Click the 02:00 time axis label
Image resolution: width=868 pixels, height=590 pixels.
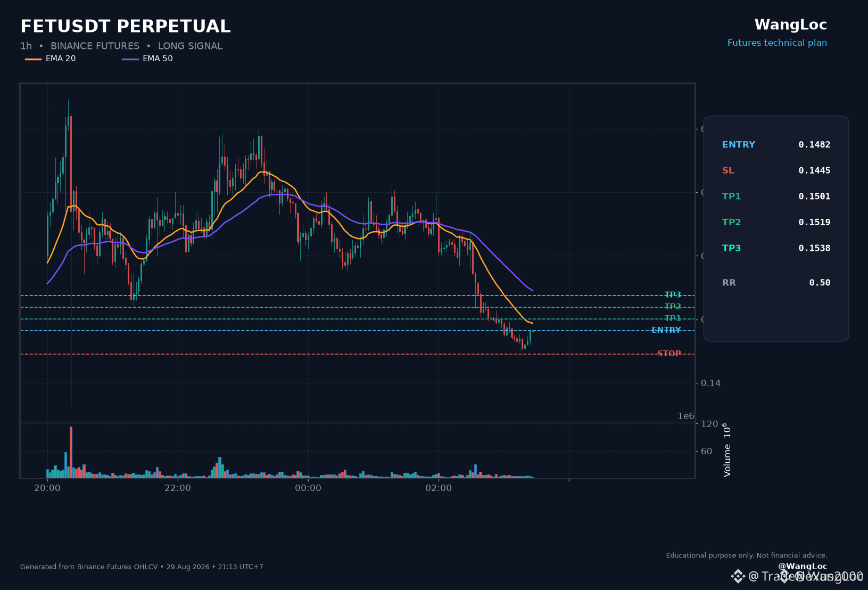point(439,488)
